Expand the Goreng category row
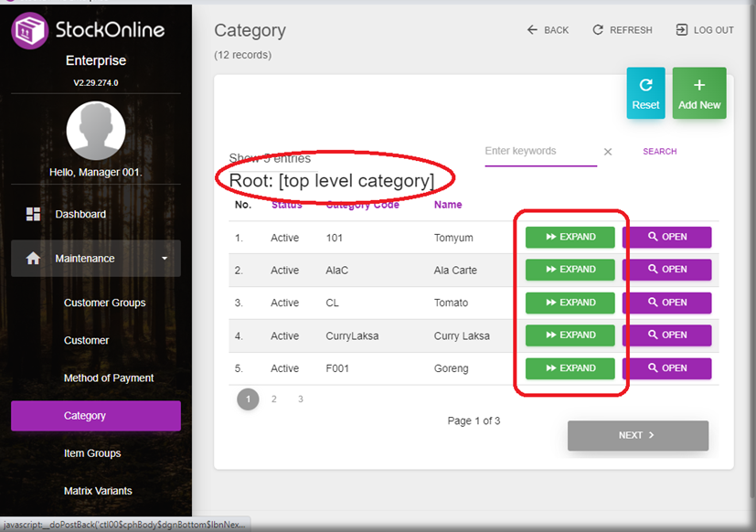The height and width of the screenshot is (532, 756). pyautogui.click(x=570, y=368)
